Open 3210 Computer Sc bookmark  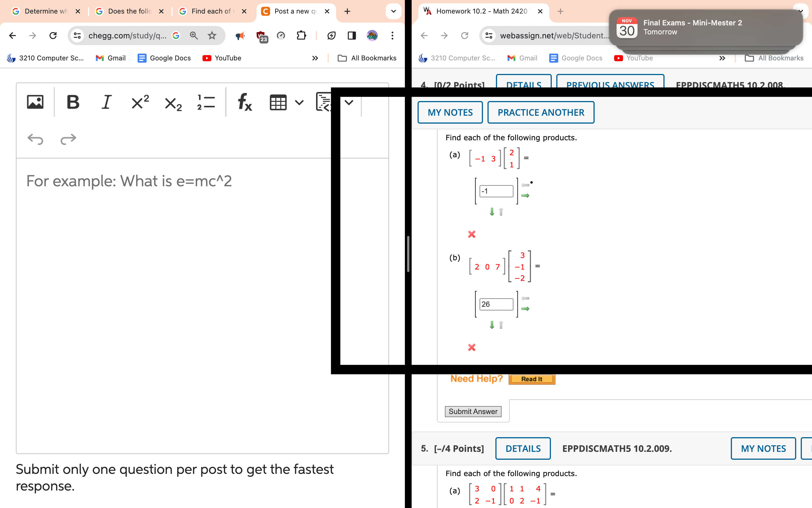(x=45, y=58)
